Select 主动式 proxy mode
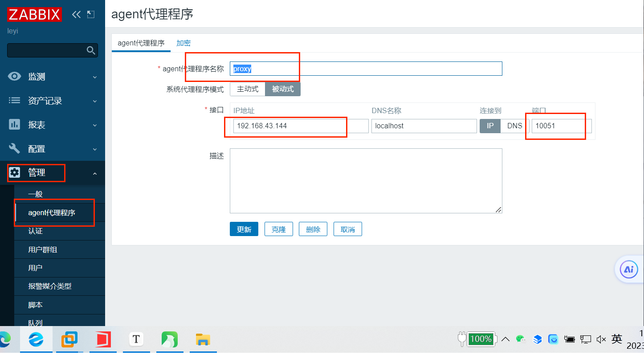 tap(248, 89)
